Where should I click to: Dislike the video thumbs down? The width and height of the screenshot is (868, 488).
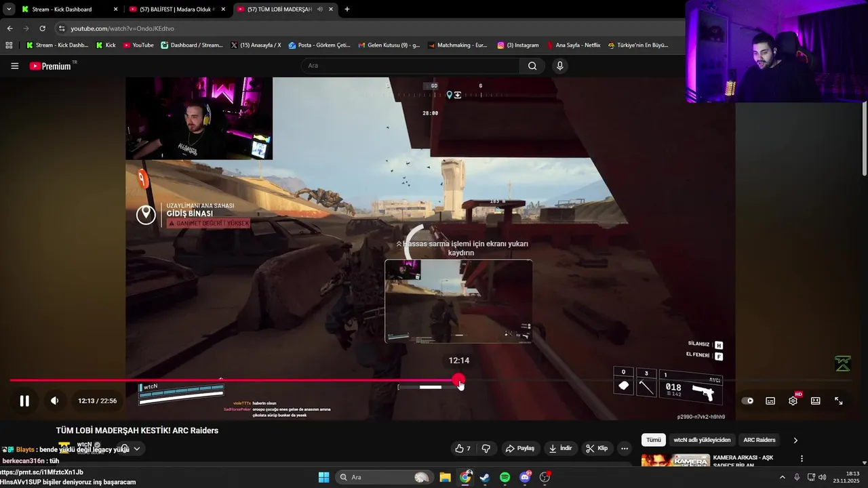coord(486,448)
